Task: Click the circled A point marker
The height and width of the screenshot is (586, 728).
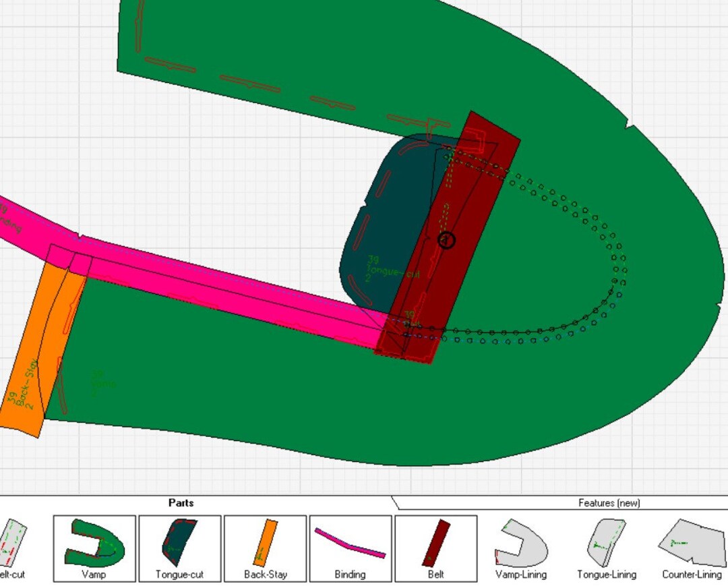Action: (x=448, y=241)
